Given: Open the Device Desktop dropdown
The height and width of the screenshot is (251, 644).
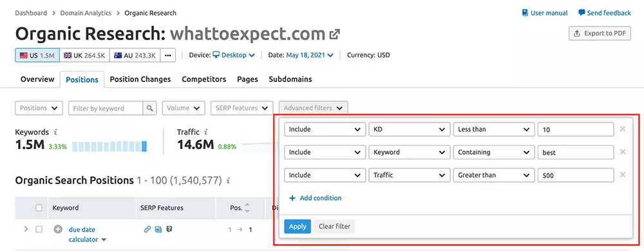Looking at the screenshot, I should pyautogui.click(x=234, y=55).
